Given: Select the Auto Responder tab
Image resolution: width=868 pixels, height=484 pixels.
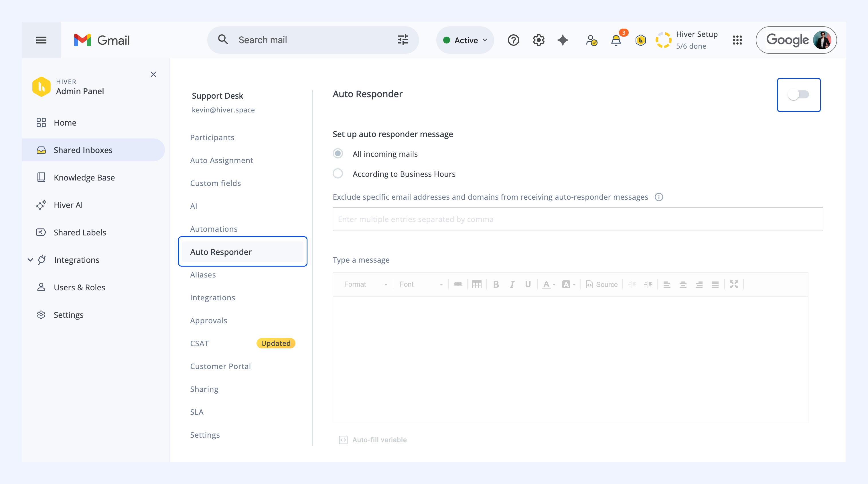Looking at the screenshot, I should (x=242, y=252).
